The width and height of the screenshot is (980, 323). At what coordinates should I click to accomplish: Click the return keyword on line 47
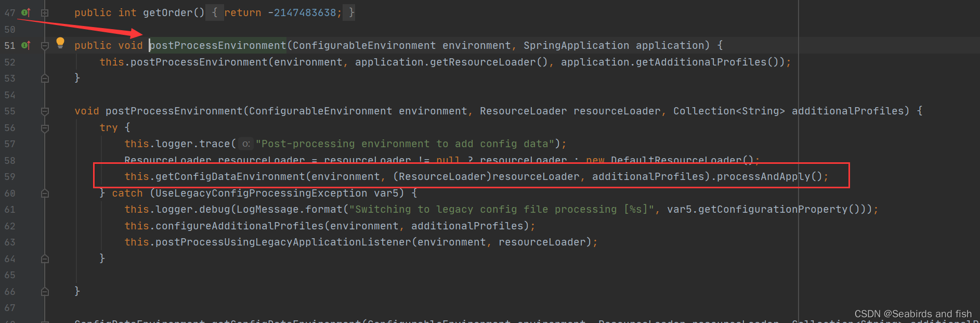click(243, 12)
